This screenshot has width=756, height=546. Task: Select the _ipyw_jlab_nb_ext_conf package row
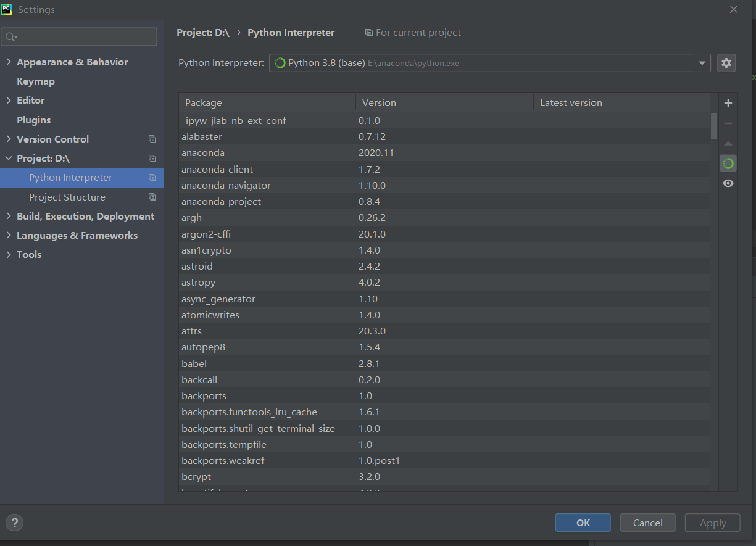pyautogui.click(x=444, y=120)
